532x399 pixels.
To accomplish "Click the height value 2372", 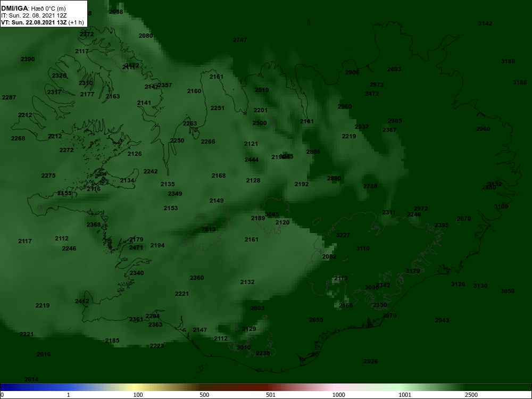I will tap(87, 34).
